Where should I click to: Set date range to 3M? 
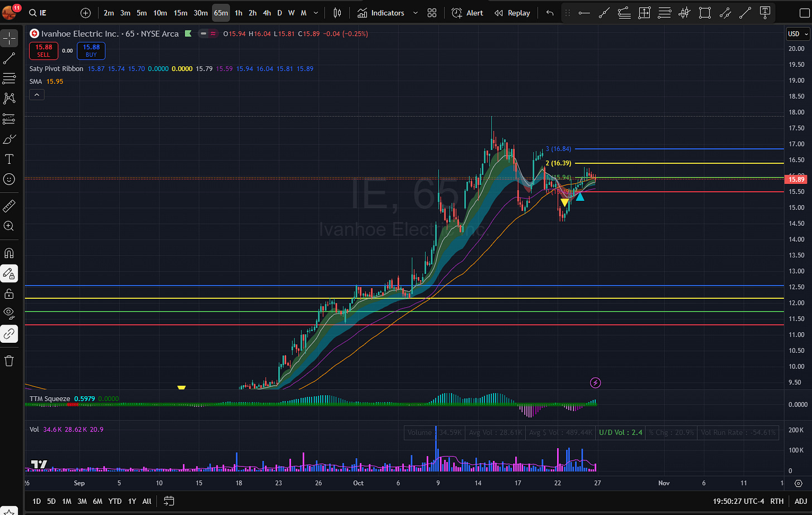(x=82, y=501)
